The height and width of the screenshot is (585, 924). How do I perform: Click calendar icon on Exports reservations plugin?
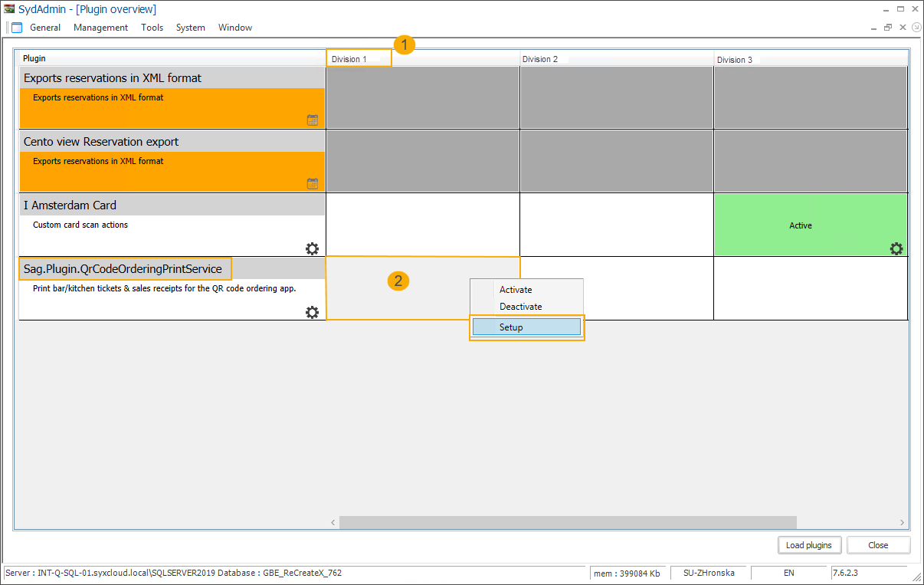pyautogui.click(x=312, y=120)
